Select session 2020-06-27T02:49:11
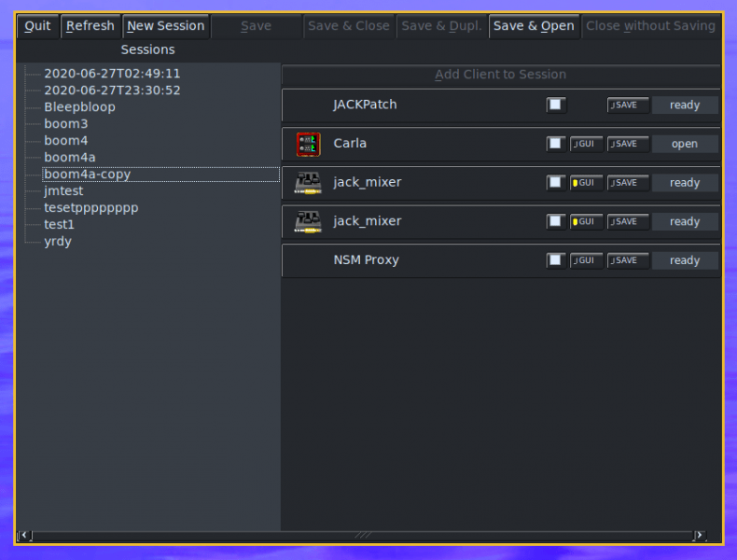The height and width of the screenshot is (560, 737). click(x=112, y=74)
